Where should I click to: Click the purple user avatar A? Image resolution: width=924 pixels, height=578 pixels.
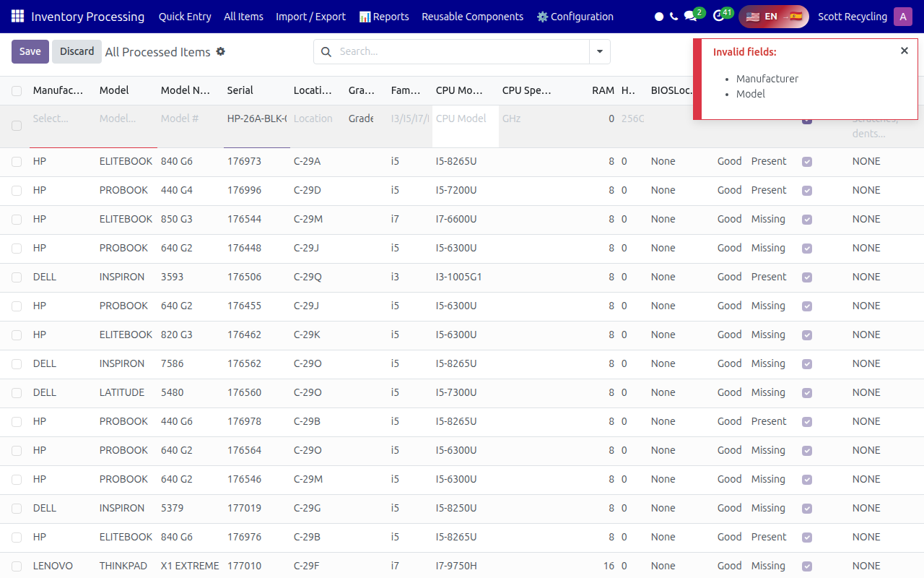[903, 17]
